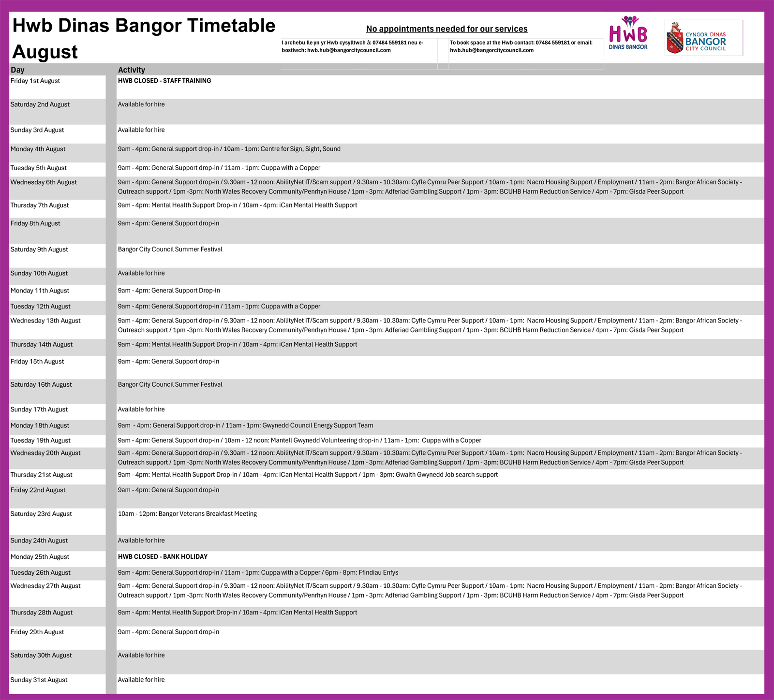The image size is (774, 700).
Task: Click the Hwb Dinas Bangor logo
Action: [x=628, y=33]
